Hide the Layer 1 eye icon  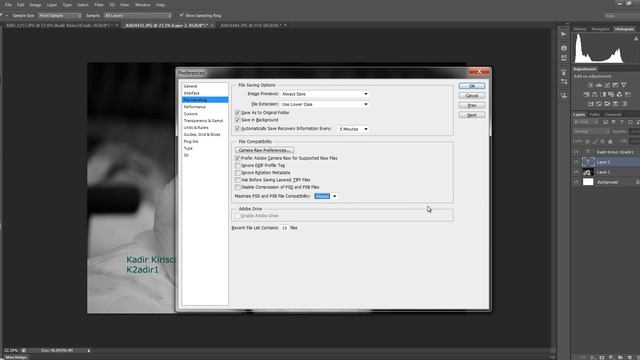tap(576, 172)
